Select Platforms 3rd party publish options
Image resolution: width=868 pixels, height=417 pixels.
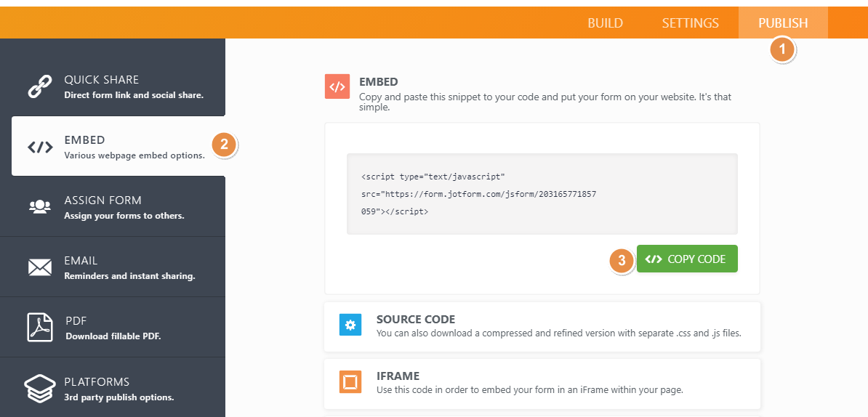tap(119, 389)
